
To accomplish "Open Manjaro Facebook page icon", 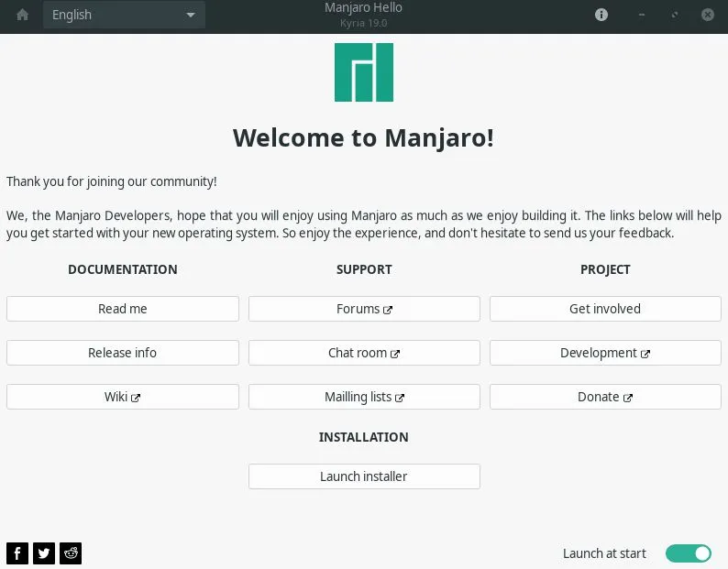I will coord(17,553).
